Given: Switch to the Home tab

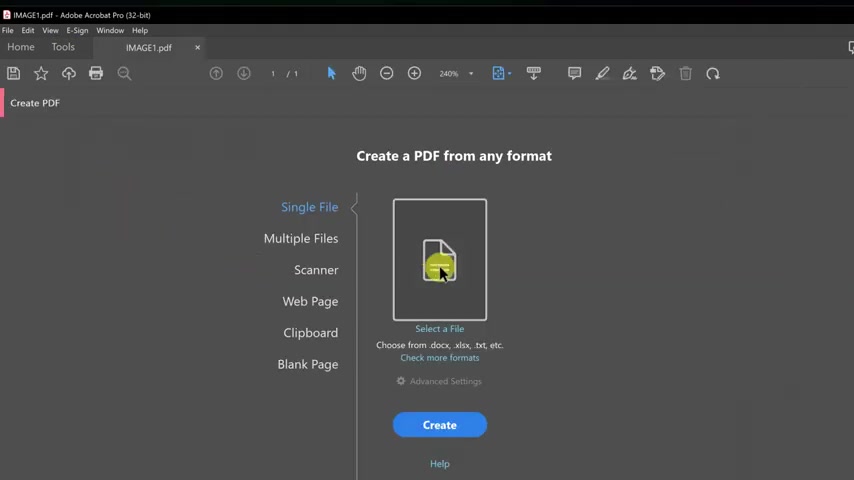Looking at the screenshot, I should point(21,47).
